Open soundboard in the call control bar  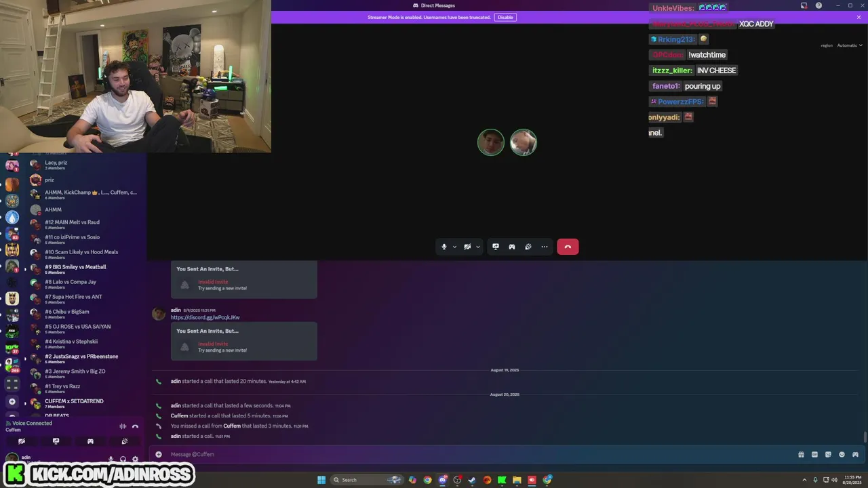pos(528,247)
